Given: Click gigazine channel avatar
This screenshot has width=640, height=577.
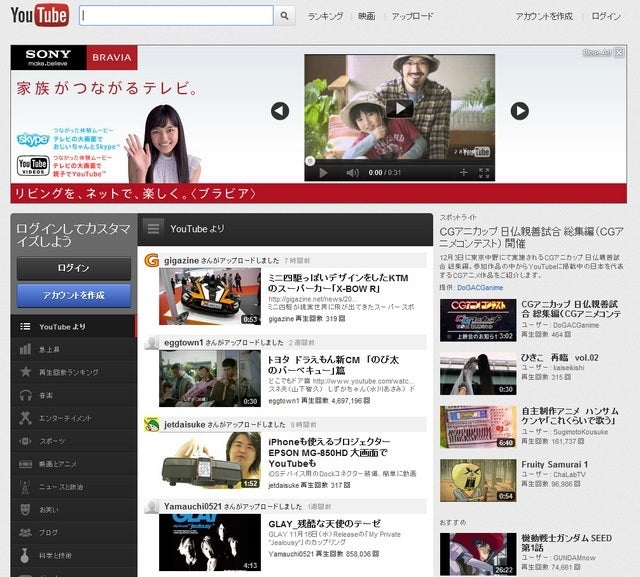Looking at the screenshot, I should [x=151, y=260].
